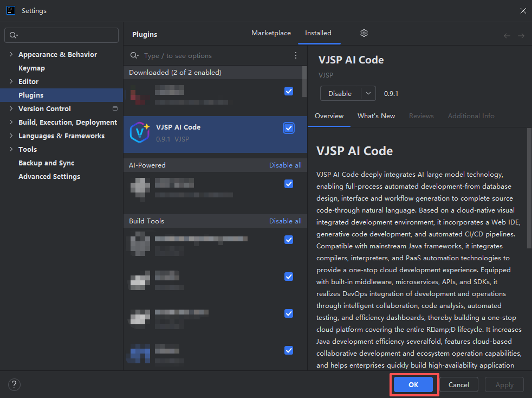Click the help question mark icon
This screenshot has width=532, height=398.
pyautogui.click(x=14, y=384)
